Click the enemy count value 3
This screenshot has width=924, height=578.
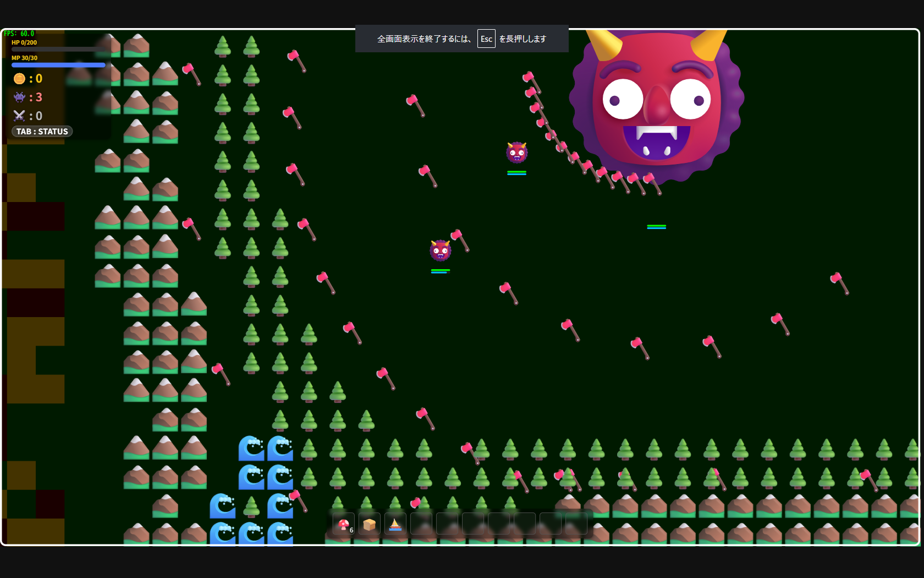[39, 97]
